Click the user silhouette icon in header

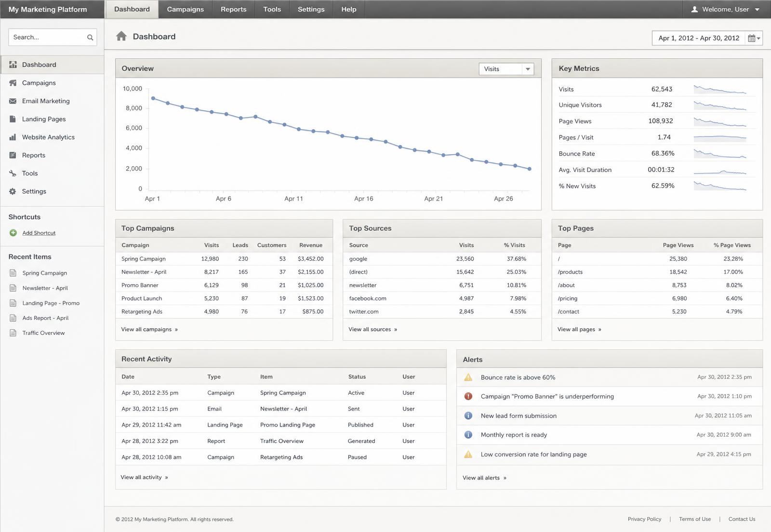pyautogui.click(x=694, y=9)
